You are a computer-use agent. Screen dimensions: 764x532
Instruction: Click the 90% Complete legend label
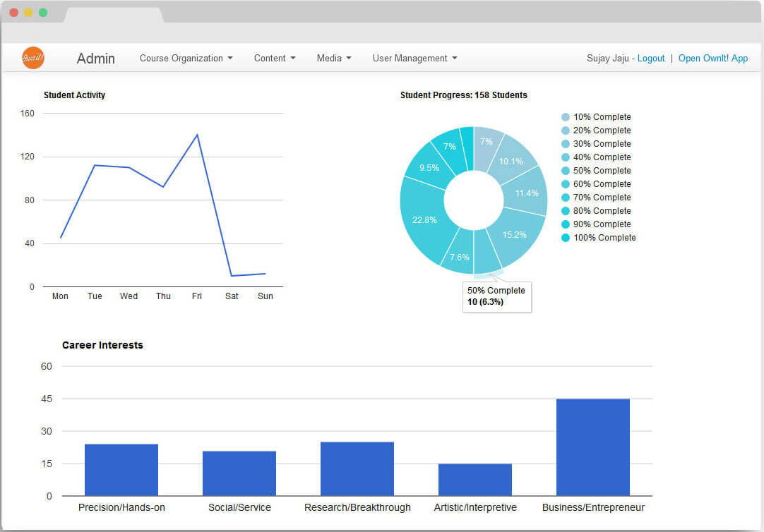coord(602,224)
